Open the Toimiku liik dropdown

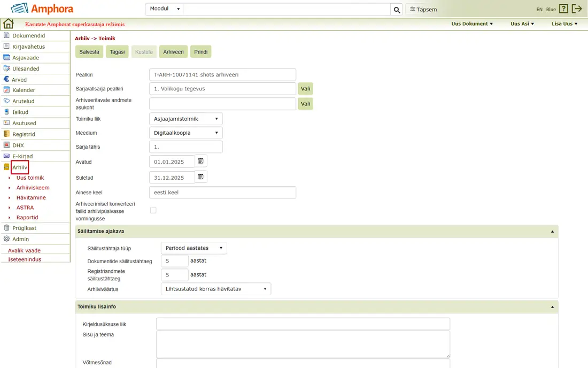[x=185, y=119]
